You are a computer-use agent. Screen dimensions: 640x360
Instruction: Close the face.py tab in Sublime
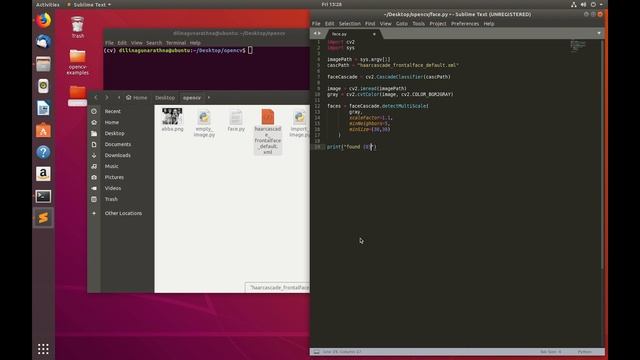point(374,34)
